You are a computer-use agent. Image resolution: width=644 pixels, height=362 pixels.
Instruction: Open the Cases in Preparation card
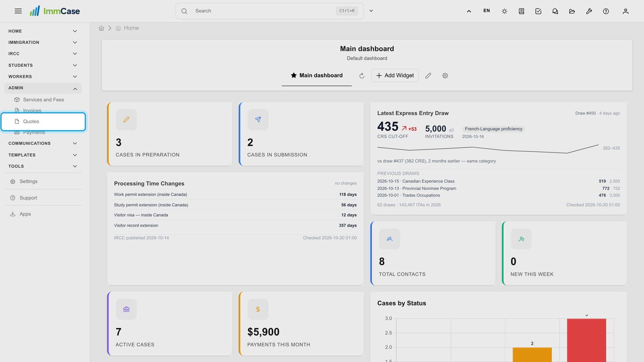tap(170, 134)
